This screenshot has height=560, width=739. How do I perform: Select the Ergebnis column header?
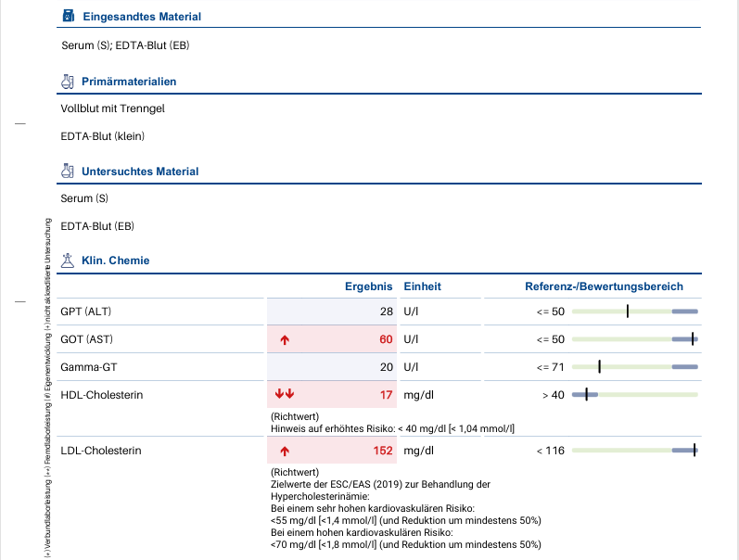coord(369,286)
